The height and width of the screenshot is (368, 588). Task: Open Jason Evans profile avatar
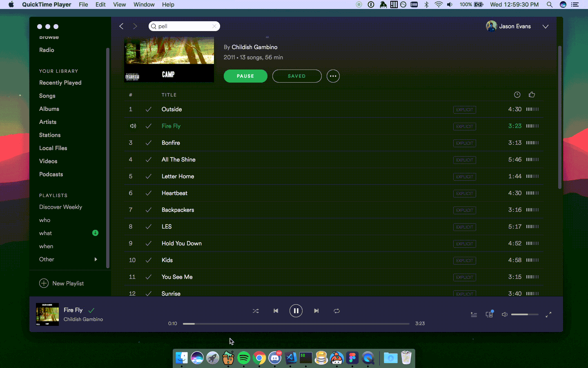pos(491,26)
